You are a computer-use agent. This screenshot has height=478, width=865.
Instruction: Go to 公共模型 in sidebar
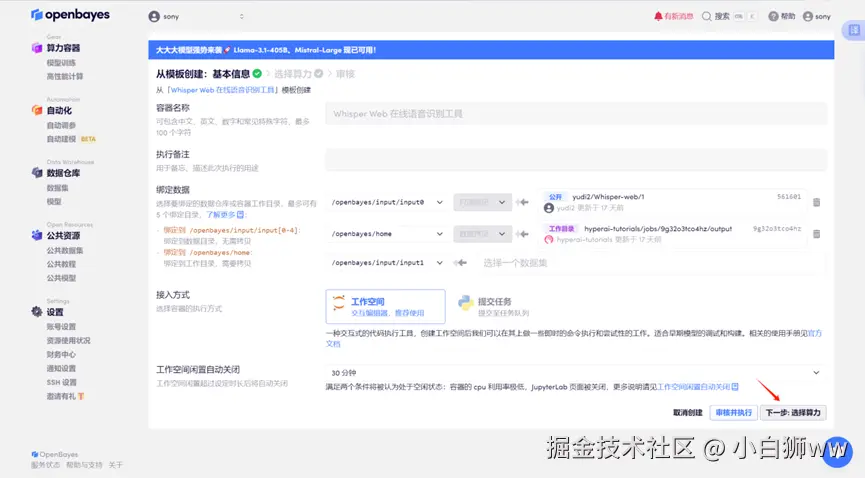click(61, 278)
